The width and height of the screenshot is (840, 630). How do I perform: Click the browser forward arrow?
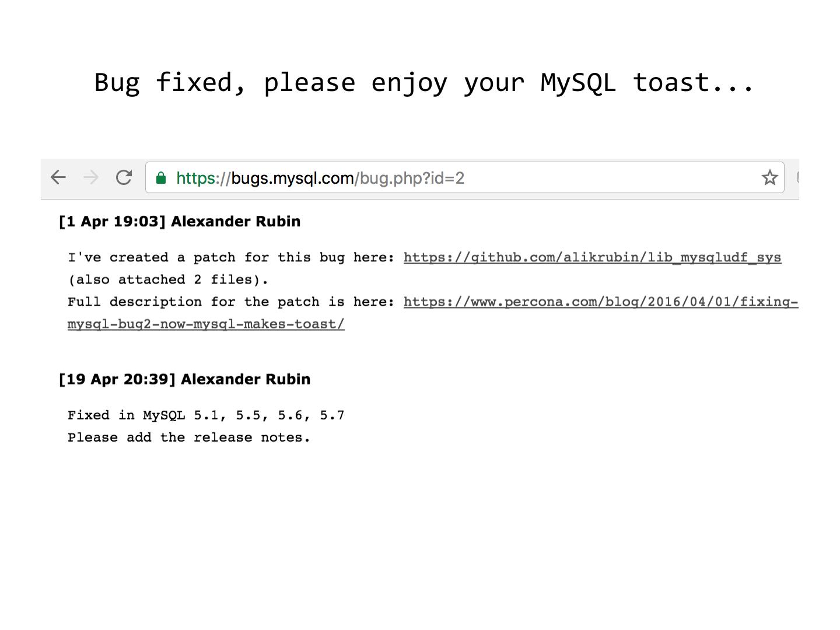[91, 177]
